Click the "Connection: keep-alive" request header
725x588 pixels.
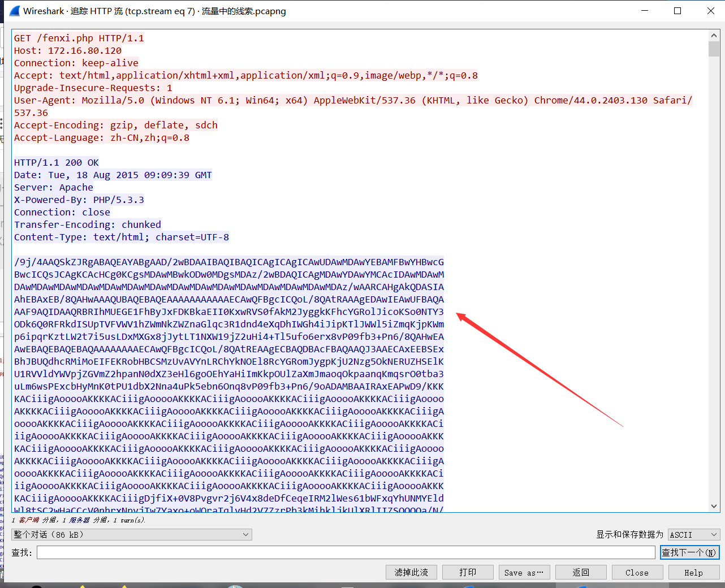tap(76, 63)
